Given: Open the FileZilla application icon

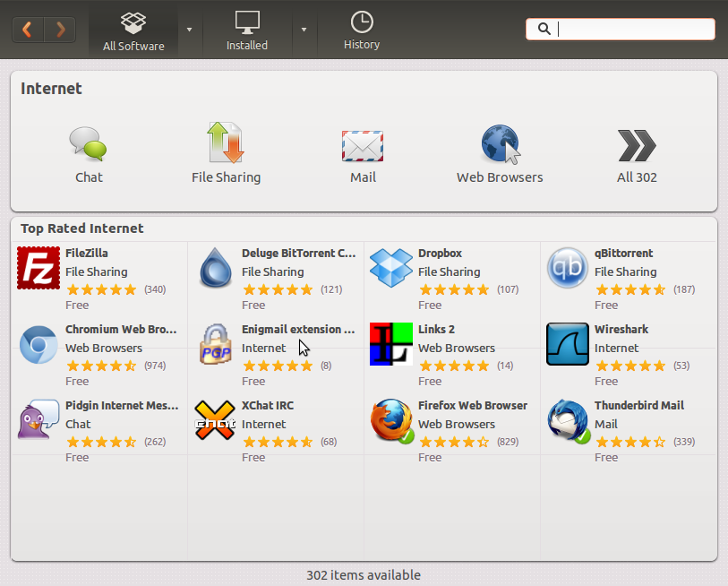Looking at the screenshot, I should pyautogui.click(x=38, y=267).
